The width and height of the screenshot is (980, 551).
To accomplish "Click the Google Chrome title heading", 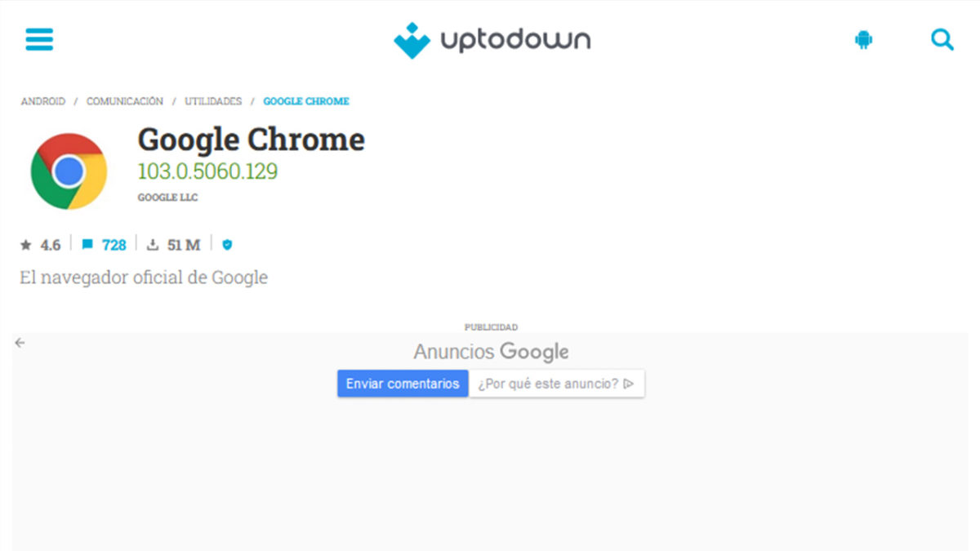I will click(x=251, y=140).
